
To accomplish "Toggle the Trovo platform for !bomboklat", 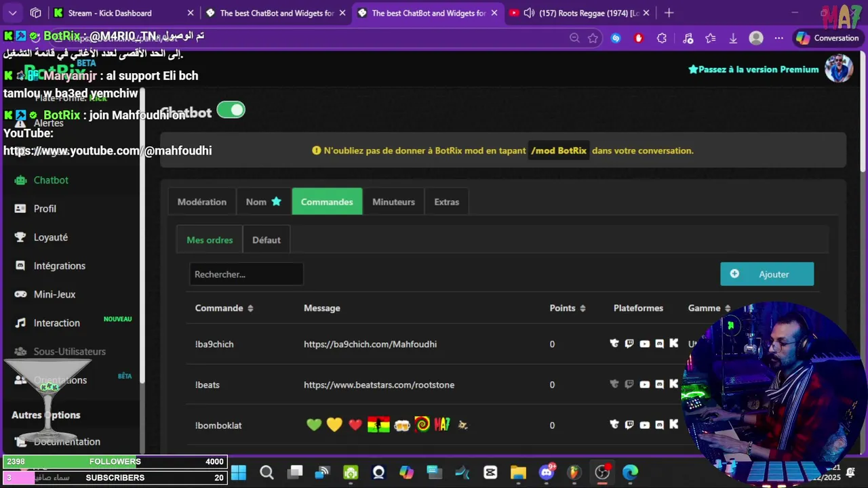I will tap(614, 425).
